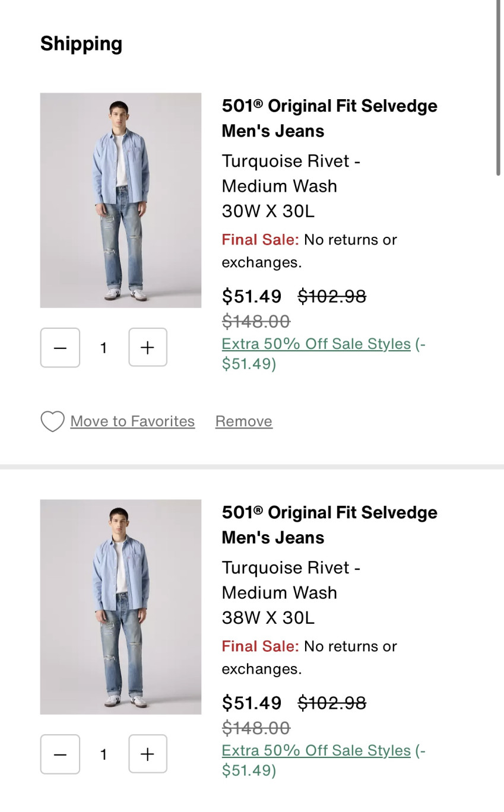Click the Shipping section heading
504x812 pixels.
tap(81, 44)
